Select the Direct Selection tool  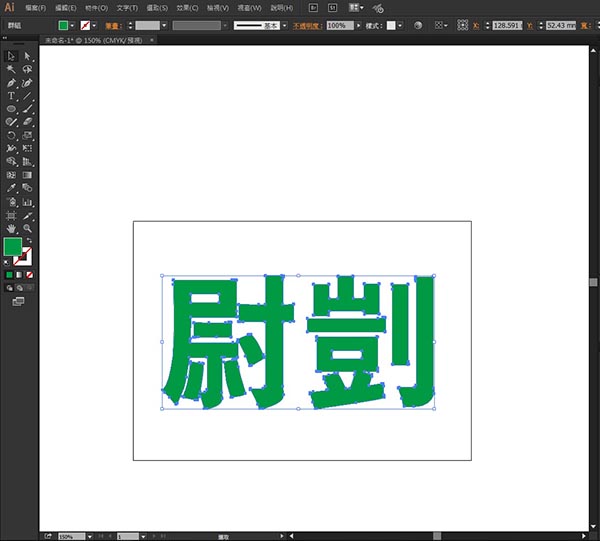(27, 57)
